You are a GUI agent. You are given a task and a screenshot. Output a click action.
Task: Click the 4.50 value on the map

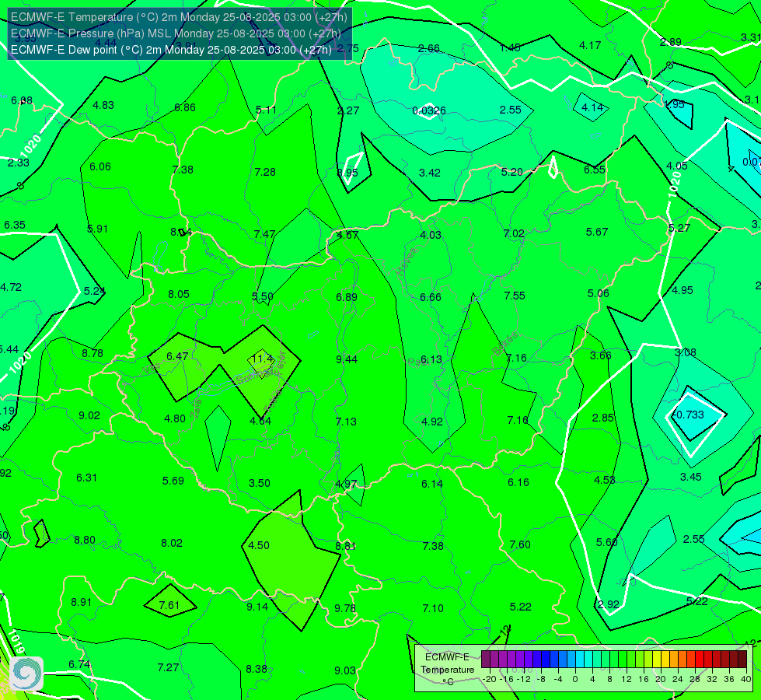(x=259, y=545)
